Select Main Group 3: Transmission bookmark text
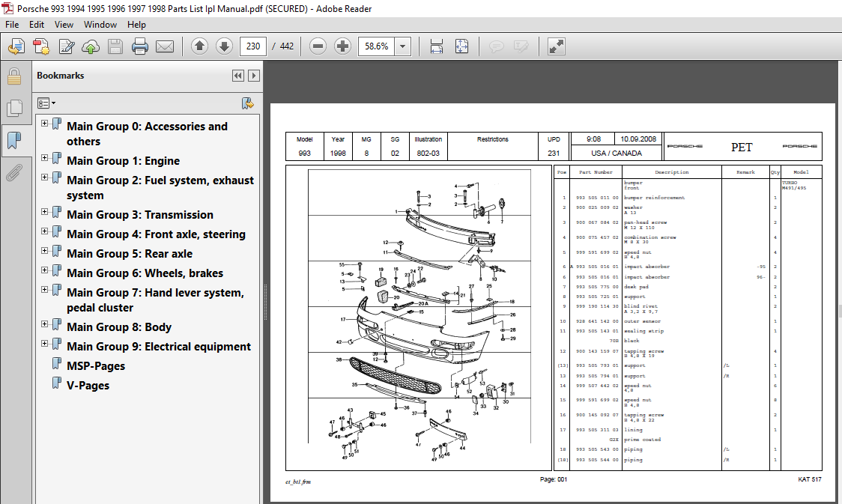This screenshot has width=842, height=504. (140, 215)
